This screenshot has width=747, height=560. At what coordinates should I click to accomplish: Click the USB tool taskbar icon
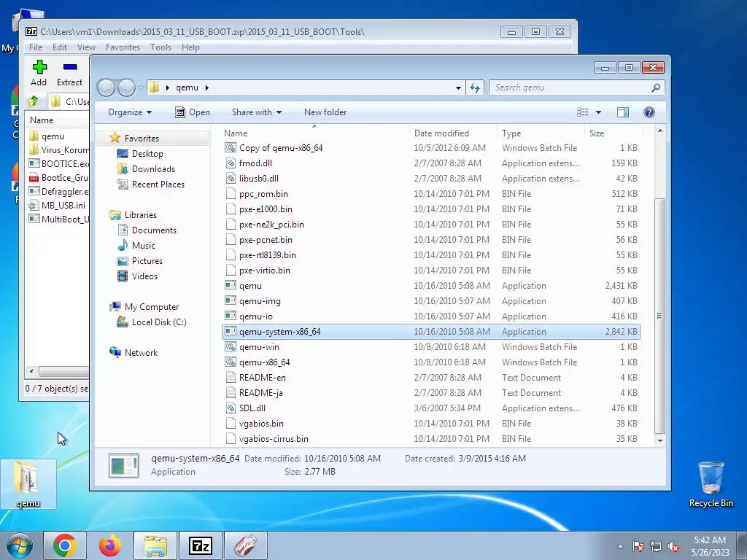[x=246, y=545]
